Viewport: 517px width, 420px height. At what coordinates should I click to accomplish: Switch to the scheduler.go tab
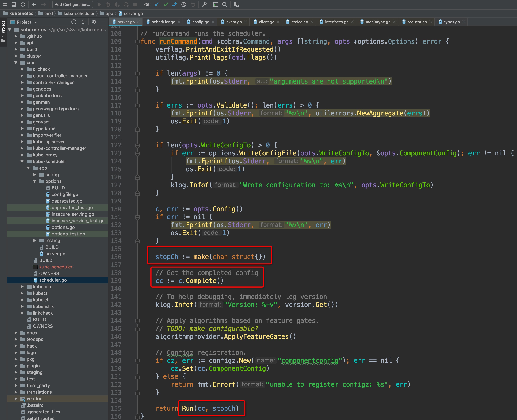pos(163,22)
